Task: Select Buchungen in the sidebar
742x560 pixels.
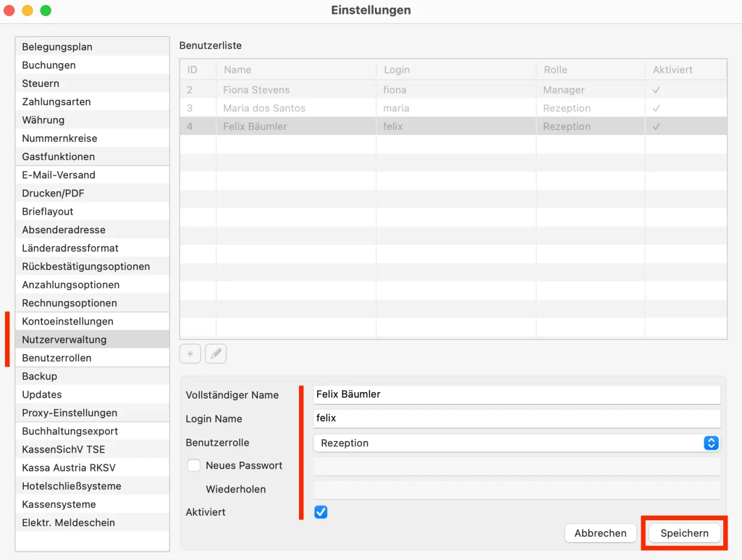Action: [x=92, y=65]
